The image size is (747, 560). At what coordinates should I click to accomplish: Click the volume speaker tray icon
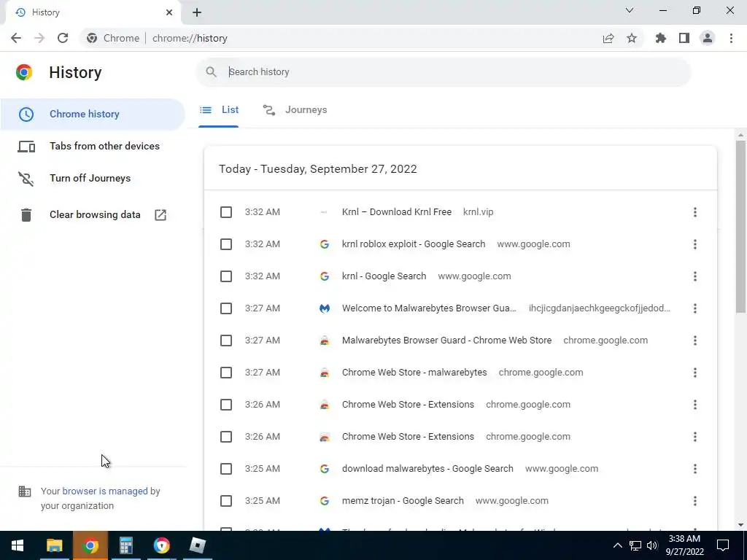click(x=652, y=545)
